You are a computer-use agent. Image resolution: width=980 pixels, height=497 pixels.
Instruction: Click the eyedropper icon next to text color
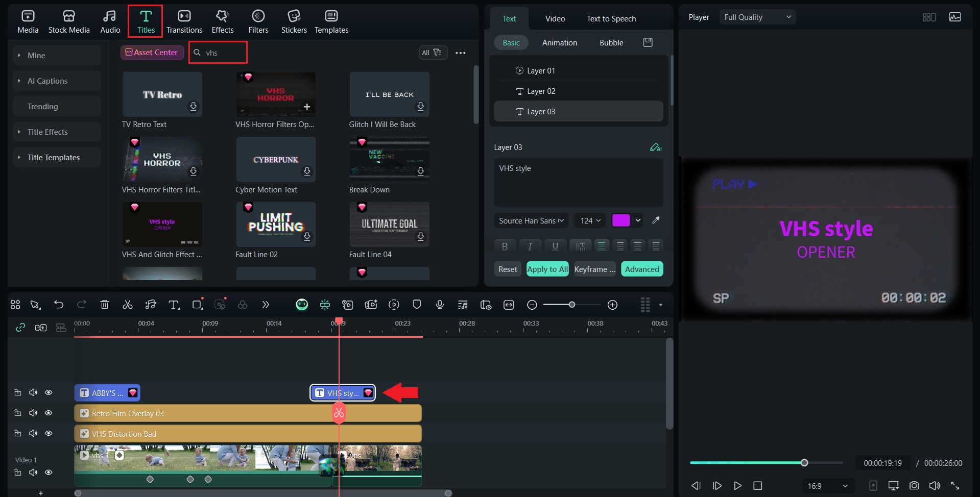coord(656,220)
